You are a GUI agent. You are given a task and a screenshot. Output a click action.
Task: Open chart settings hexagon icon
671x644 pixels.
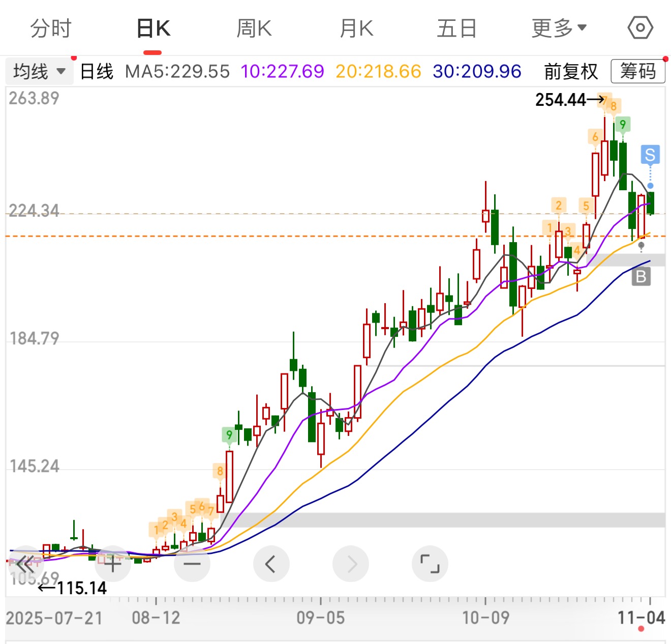point(640,27)
